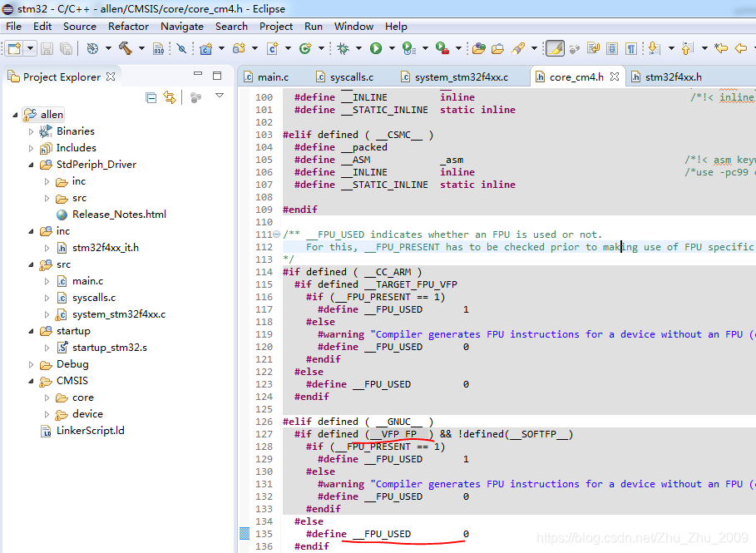
Task: Click the Open Task folder icon
Action: point(497,48)
